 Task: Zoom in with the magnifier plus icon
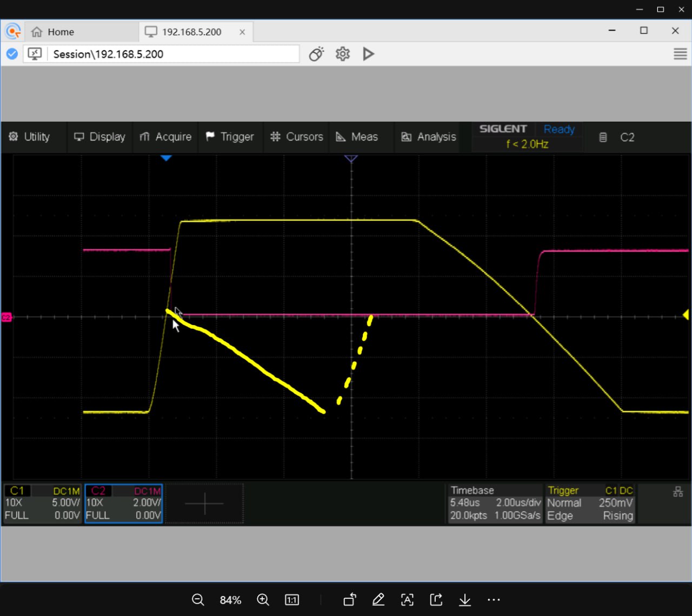[x=263, y=600]
